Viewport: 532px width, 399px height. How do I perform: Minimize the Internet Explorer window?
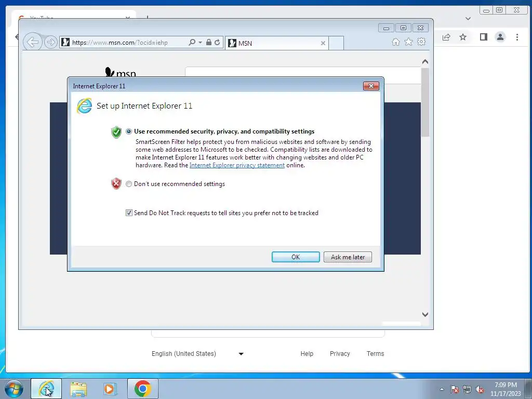pos(386,28)
